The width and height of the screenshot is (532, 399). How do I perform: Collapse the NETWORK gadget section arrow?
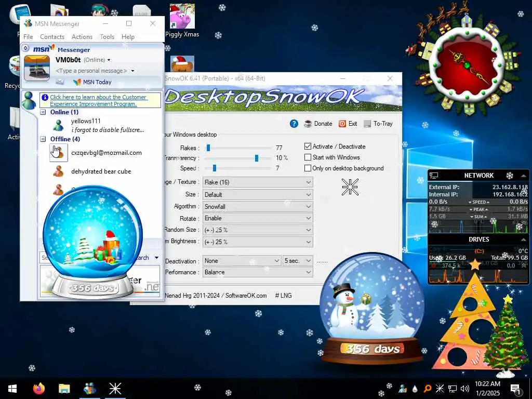tap(524, 176)
